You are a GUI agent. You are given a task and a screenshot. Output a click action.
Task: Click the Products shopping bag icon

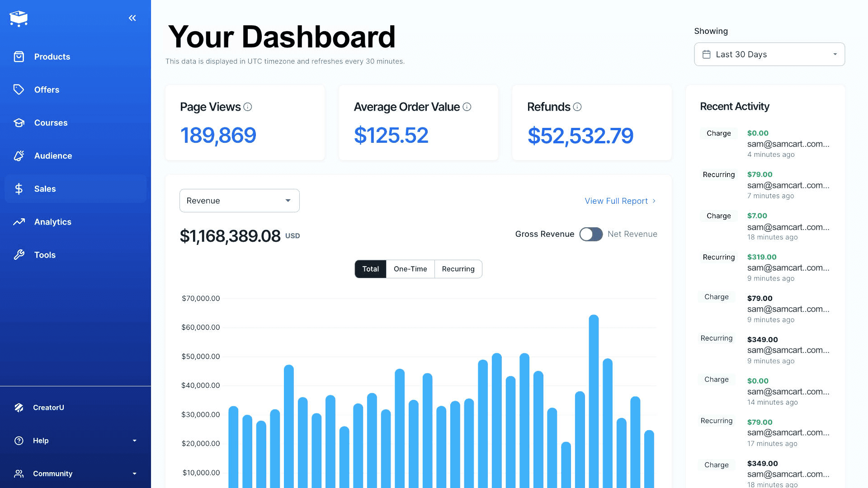tap(19, 56)
